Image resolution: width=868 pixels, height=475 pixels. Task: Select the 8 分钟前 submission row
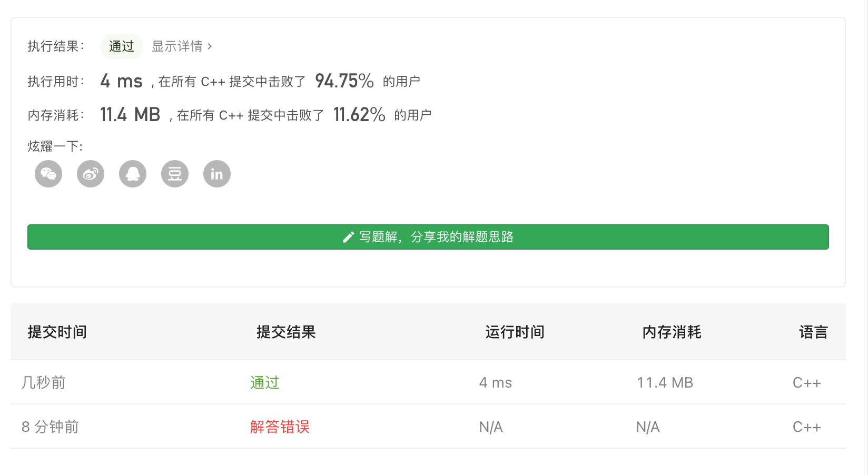point(428,427)
